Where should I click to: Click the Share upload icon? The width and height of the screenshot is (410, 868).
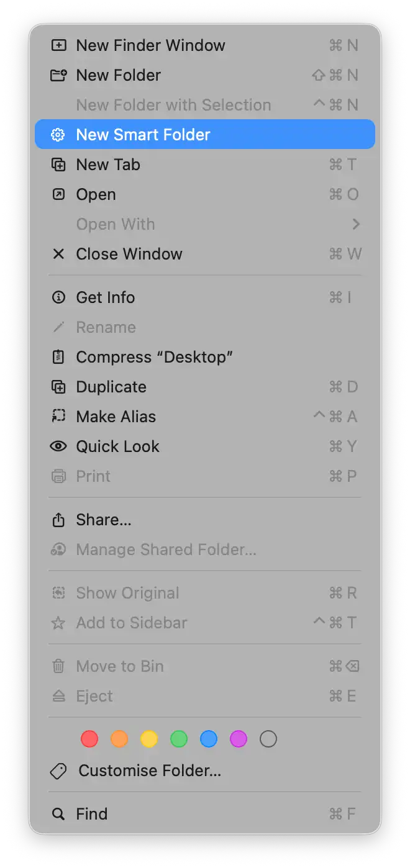pos(58,520)
